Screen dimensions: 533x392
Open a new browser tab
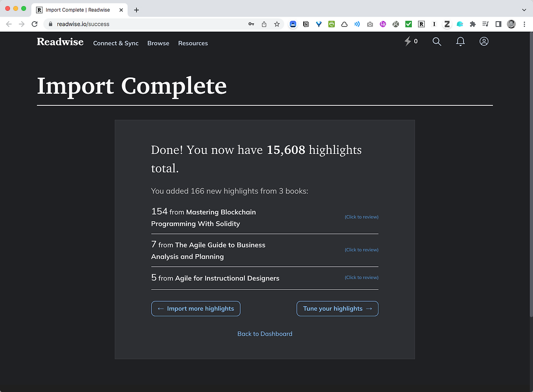pos(136,10)
